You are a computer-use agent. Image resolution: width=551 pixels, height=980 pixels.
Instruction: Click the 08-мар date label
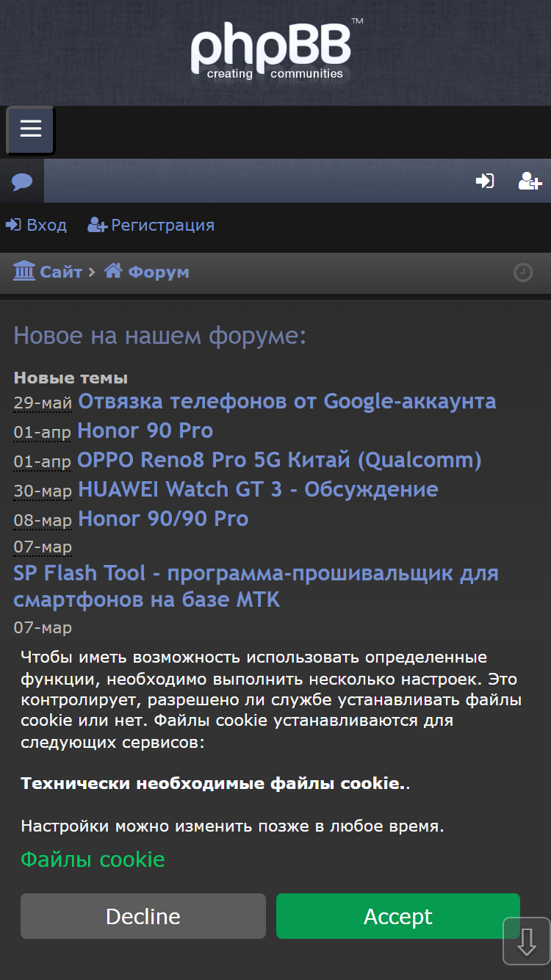pyautogui.click(x=43, y=521)
